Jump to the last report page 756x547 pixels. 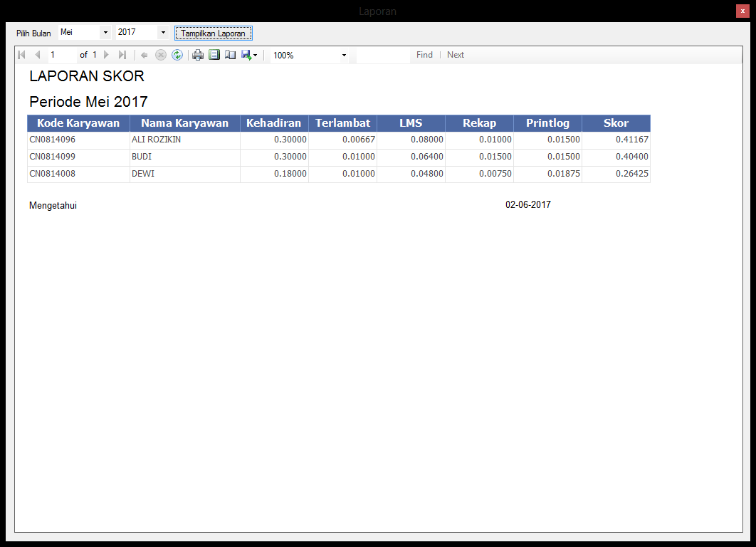pyautogui.click(x=122, y=55)
